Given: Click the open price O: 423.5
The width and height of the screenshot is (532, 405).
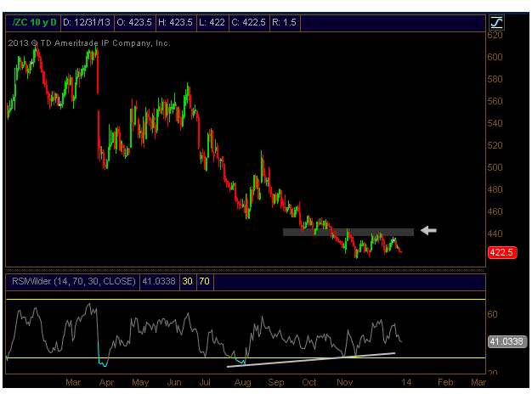Looking at the screenshot, I should click(134, 23).
